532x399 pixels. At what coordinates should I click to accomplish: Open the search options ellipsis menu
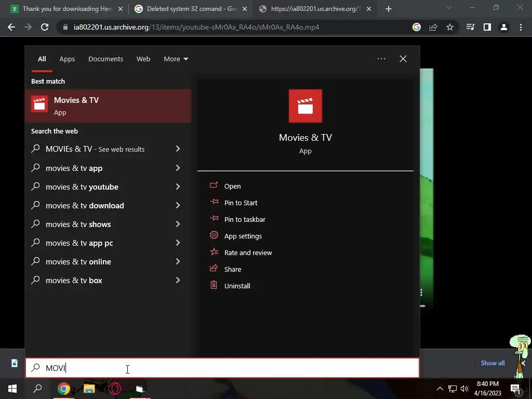(381, 59)
